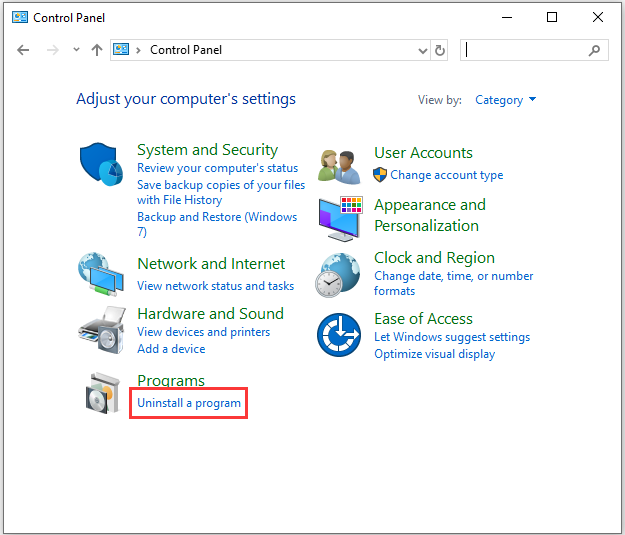Click Change account type link
Image resolution: width=625 pixels, height=535 pixels.
(446, 175)
